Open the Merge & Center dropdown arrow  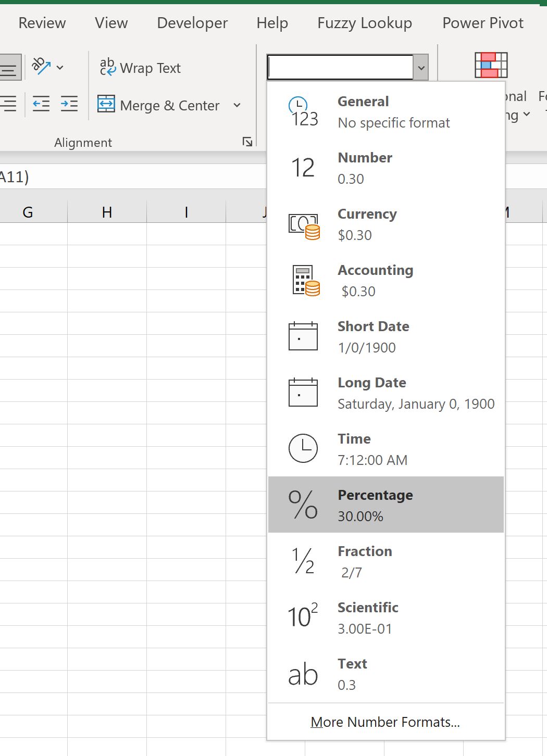pos(237,106)
